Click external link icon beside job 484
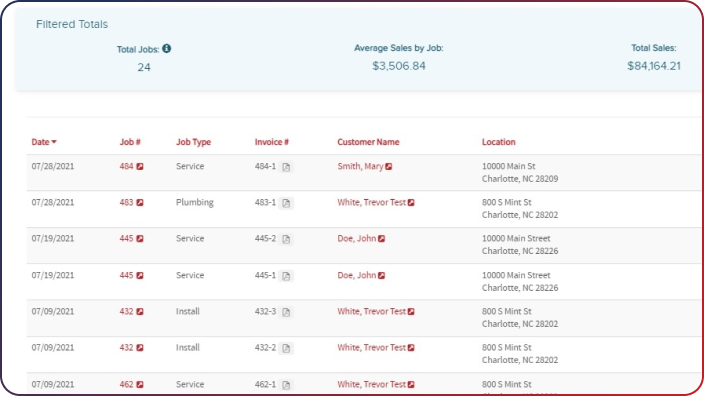 pyautogui.click(x=140, y=167)
